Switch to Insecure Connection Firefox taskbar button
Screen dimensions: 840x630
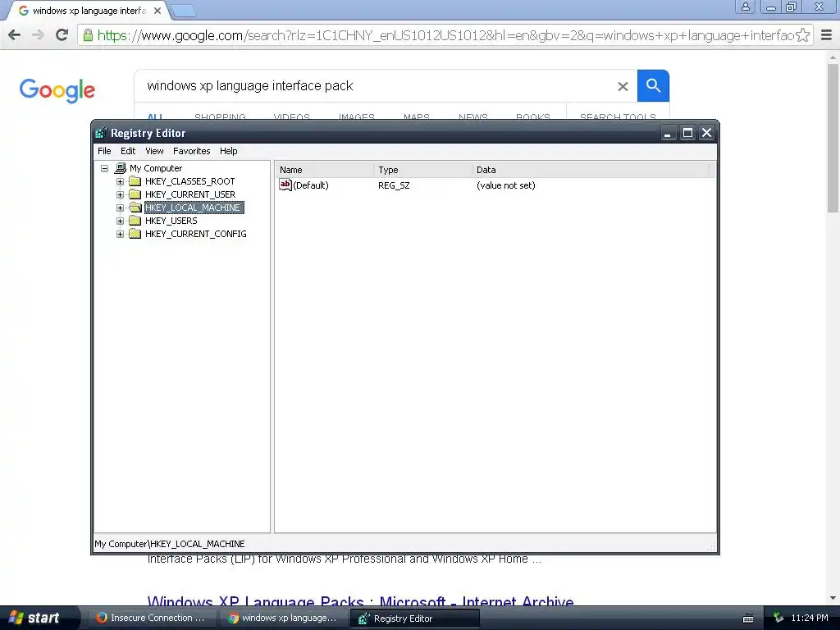coord(152,618)
